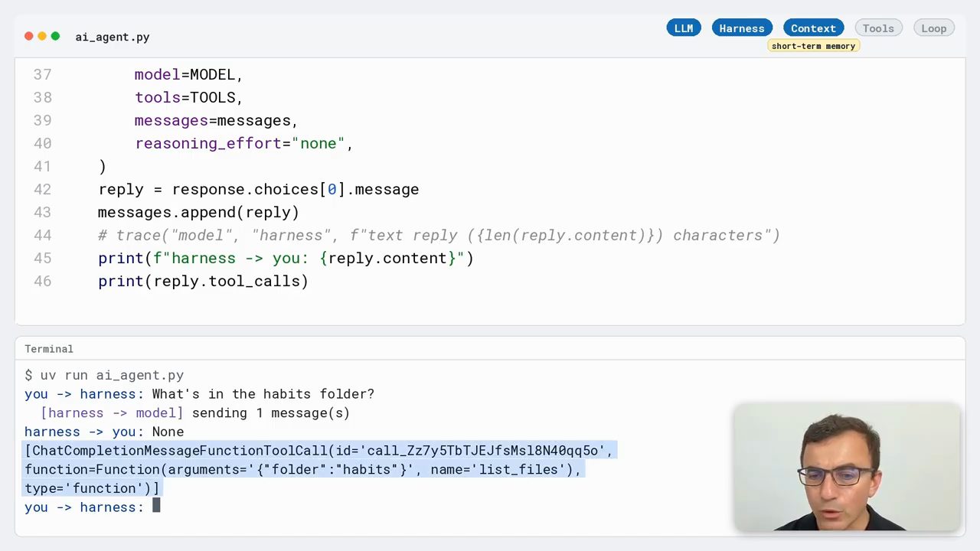
Task: Click the terminal input prompt cursor
Action: click(156, 506)
